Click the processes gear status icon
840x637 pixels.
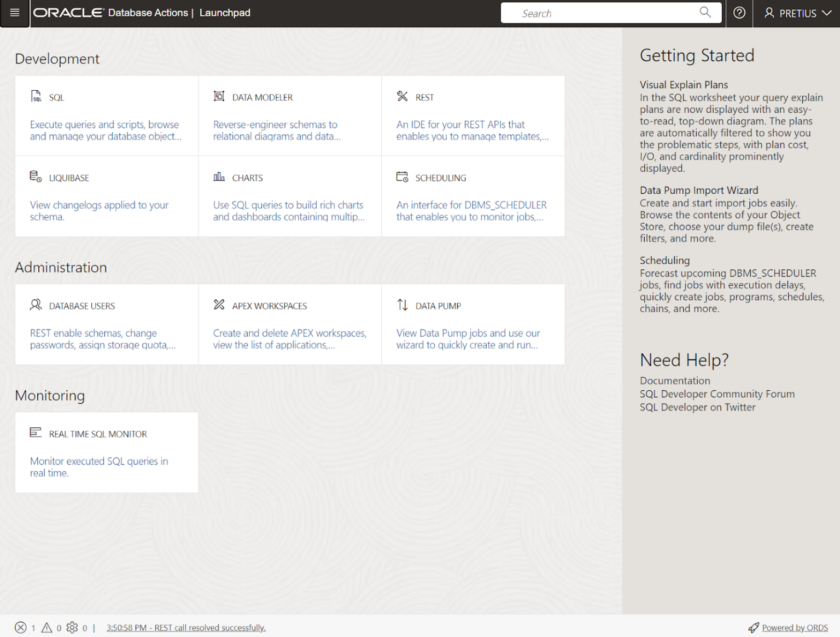coord(72,628)
